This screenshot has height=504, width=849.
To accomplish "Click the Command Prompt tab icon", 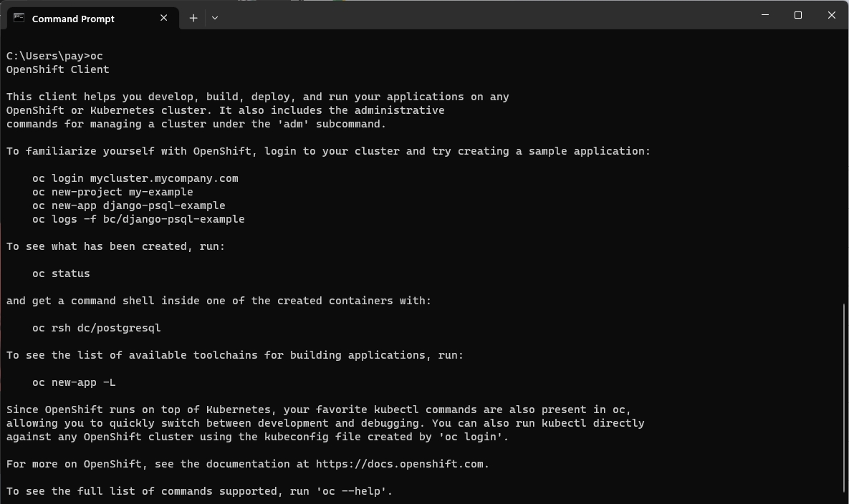I will 19,18.
